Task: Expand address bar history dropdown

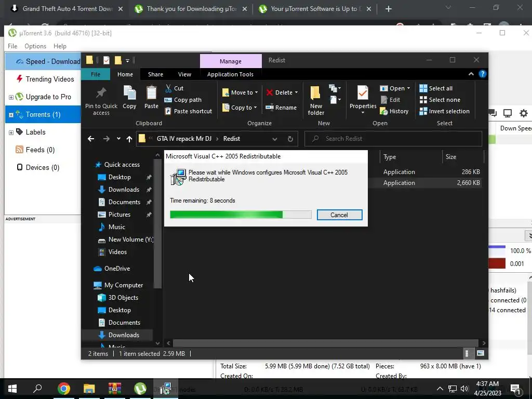Action: click(275, 139)
